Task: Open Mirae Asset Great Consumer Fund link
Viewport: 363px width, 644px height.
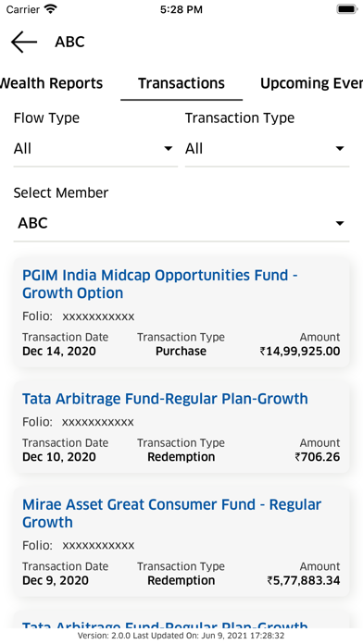Action: click(x=172, y=513)
